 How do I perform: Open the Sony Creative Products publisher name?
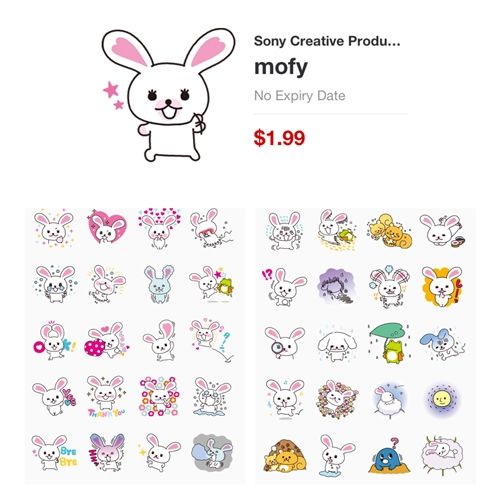(x=327, y=41)
